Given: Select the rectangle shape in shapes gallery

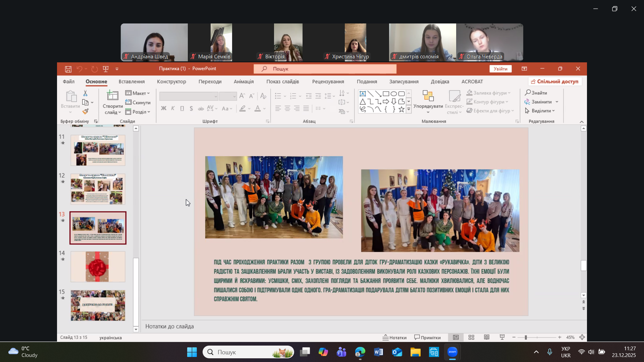Looking at the screenshot, I should click(x=386, y=94).
